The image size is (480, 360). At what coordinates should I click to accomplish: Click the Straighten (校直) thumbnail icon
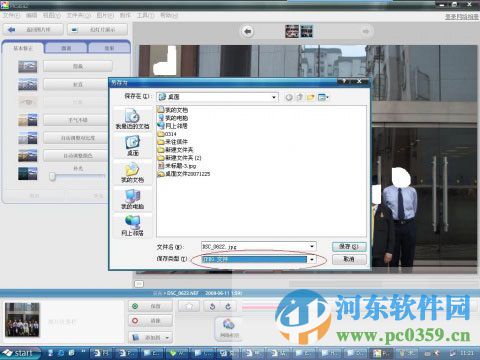(x=28, y=84)
